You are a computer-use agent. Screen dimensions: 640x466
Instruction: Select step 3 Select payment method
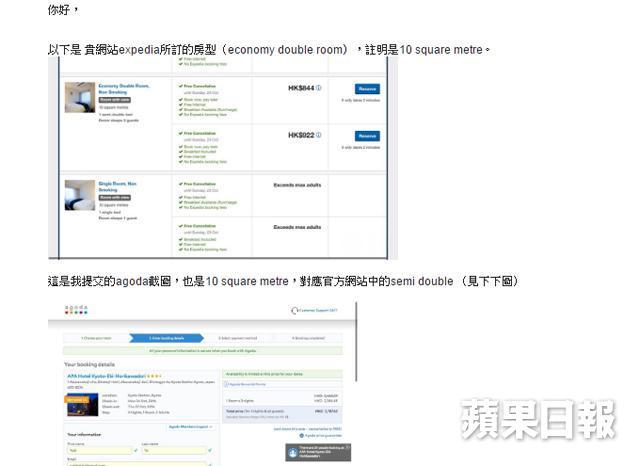click(x=238, y=338)
